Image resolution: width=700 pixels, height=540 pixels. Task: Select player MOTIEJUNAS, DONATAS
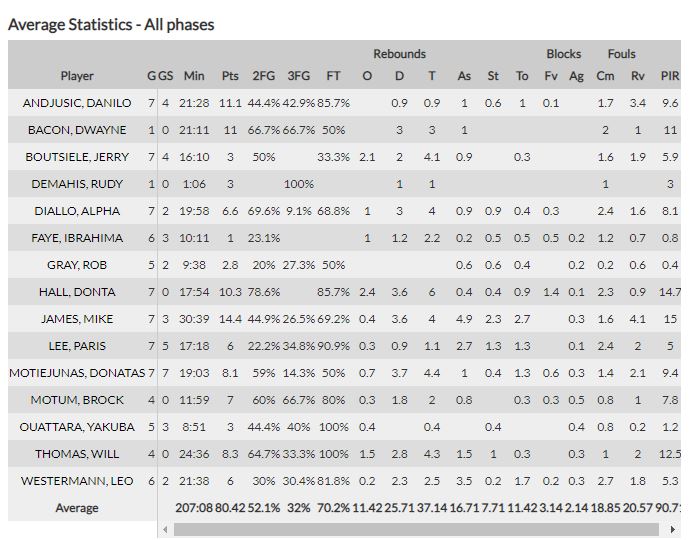click(x=77, y=373)
